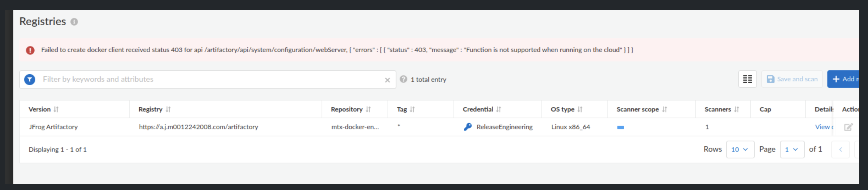868x190 pixels.
Task: Clear the keyword filter with the X
Action: click(387, 79)
